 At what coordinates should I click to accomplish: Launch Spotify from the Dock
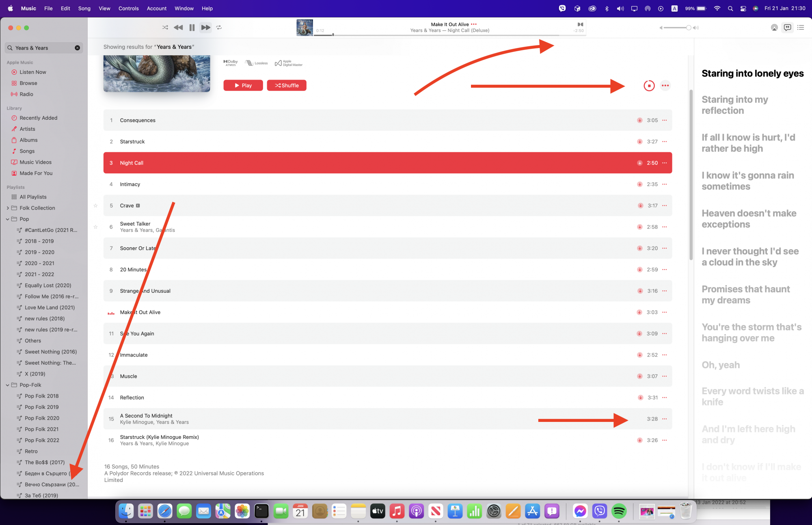point(619,511)
